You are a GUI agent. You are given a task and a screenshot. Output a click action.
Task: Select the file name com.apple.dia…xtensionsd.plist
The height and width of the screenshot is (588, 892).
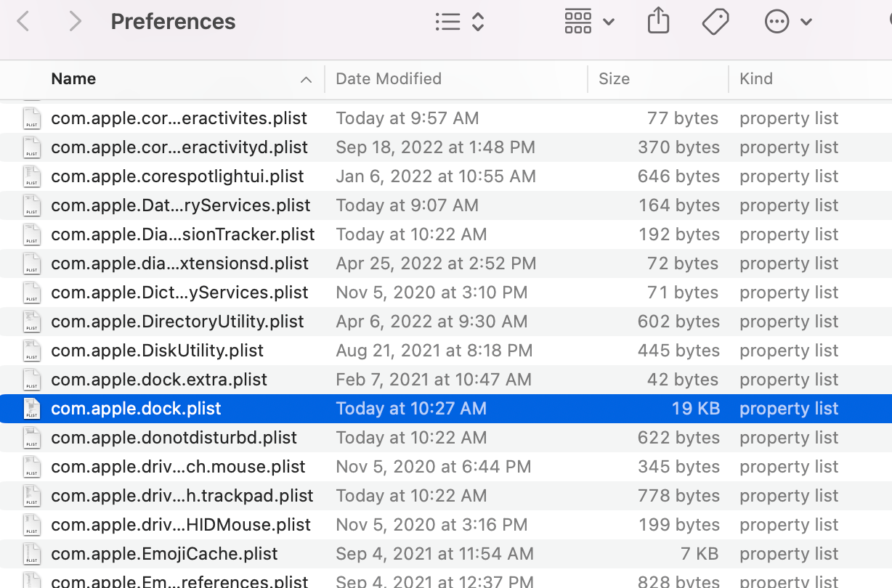[179, 264]
